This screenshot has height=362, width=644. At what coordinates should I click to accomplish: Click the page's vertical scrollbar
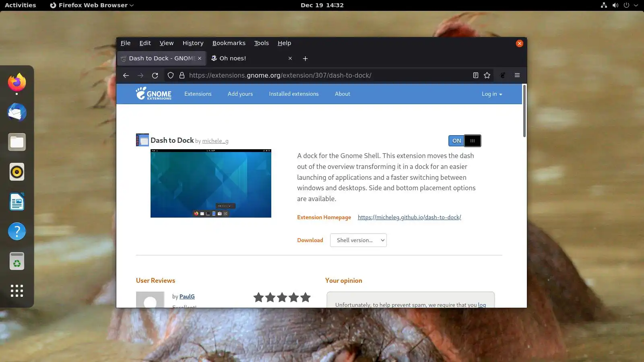coord(524,111)
